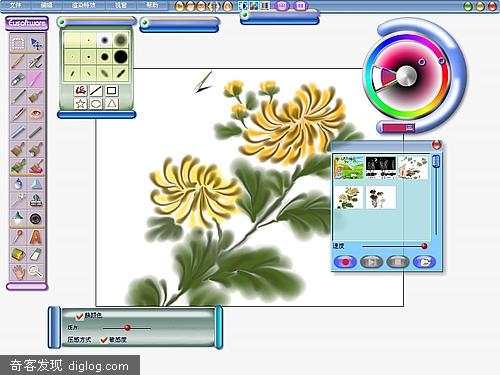The width and height of the screenshot is (500, 375).
Task: Choose the star shape button
Action: 80,104
